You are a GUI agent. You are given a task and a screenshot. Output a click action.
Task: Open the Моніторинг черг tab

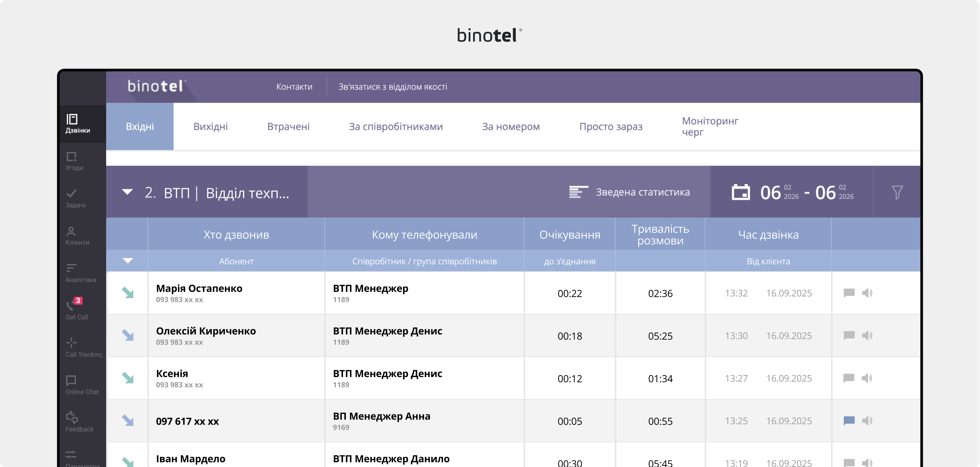710,126
